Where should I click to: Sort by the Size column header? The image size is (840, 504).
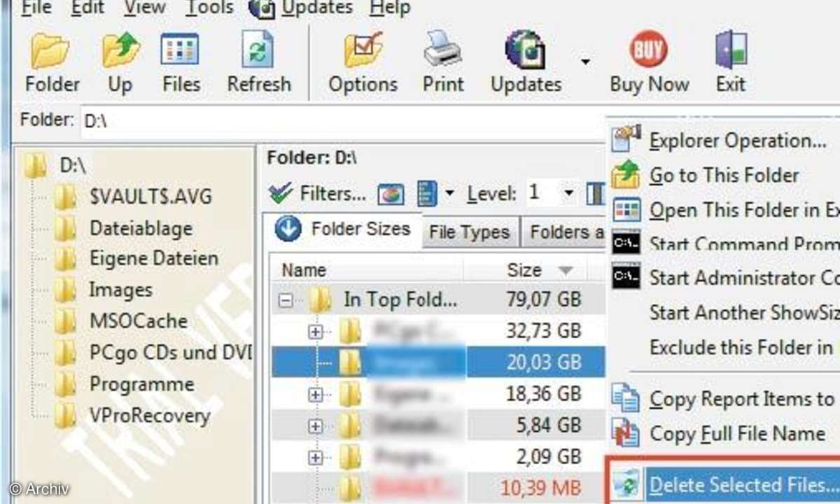(x=524, y=270)
